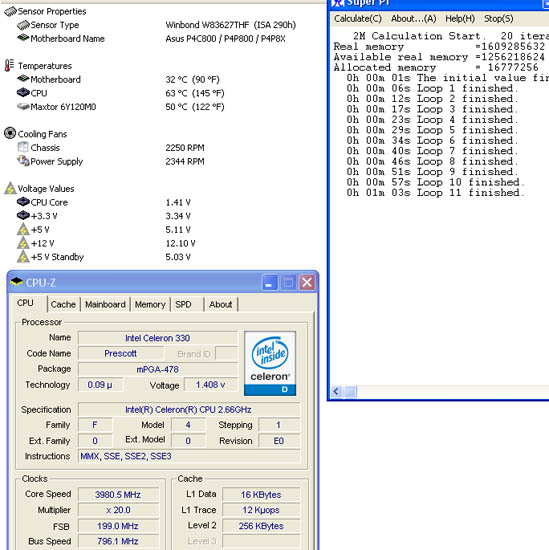
Task: Click the Sensor Type icon
Action: tap(23, 25)
